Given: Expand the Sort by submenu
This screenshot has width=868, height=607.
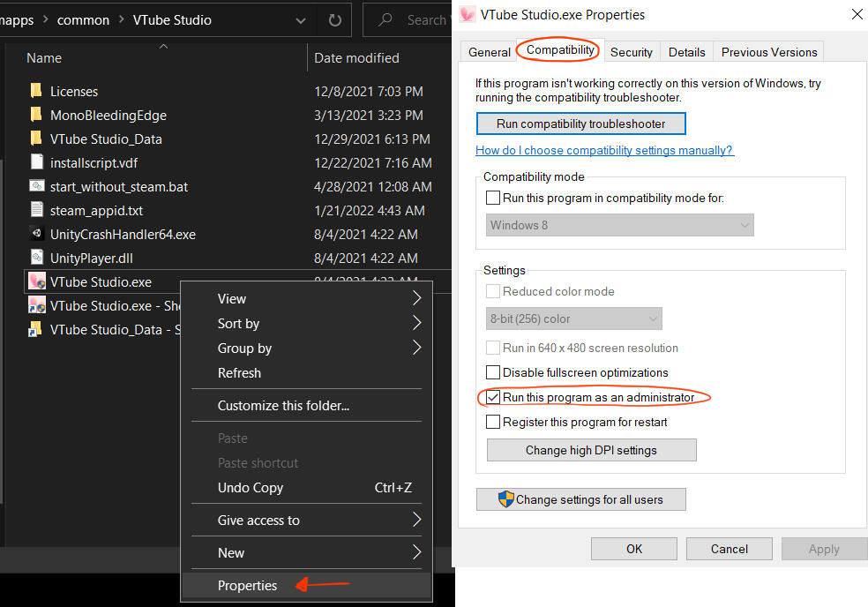Looking at the screenshot, I should (306, 324).
